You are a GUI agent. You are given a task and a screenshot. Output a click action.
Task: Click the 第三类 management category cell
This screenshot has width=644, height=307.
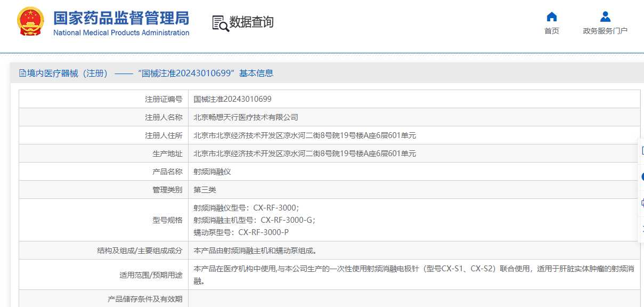[205, 190]
